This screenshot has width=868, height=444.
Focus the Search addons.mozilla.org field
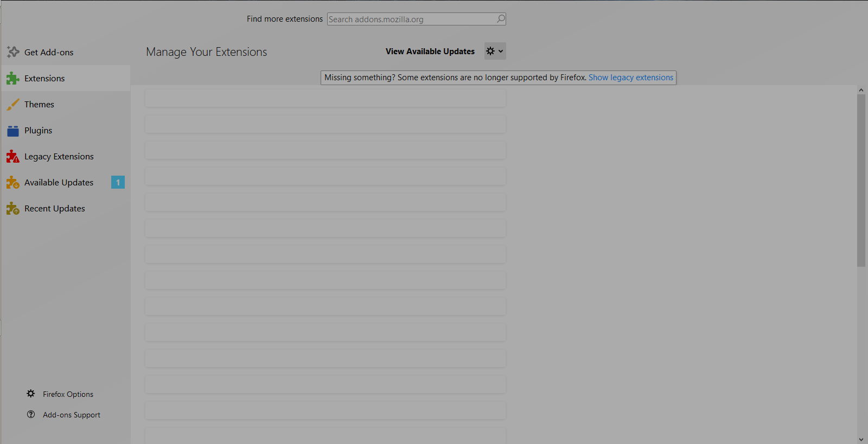[416, 19]
